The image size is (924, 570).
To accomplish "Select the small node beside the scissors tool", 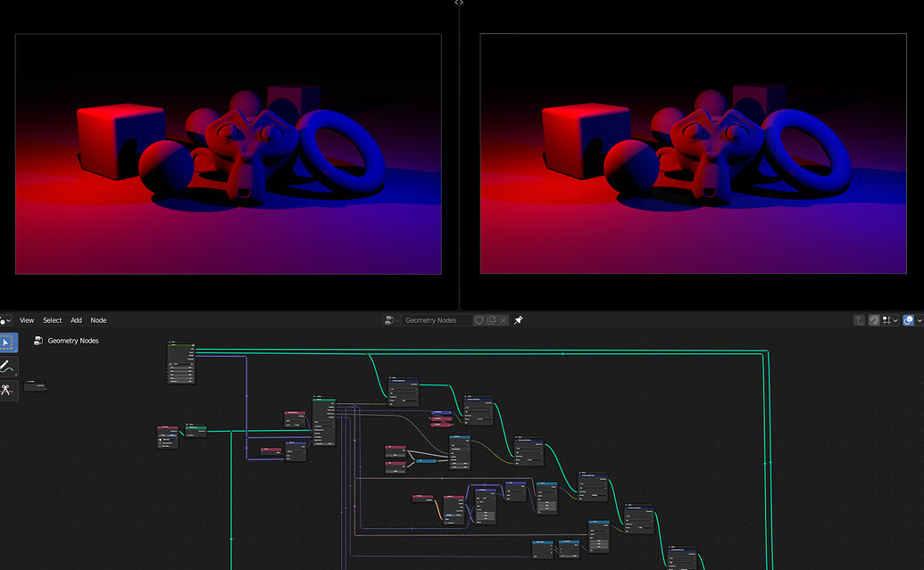I will (x=35, y=385).
